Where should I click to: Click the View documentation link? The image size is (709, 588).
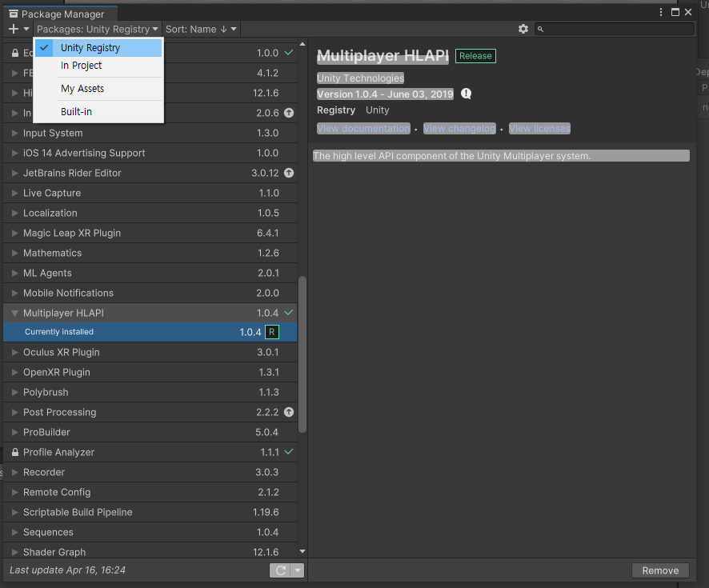click(363, 128)
